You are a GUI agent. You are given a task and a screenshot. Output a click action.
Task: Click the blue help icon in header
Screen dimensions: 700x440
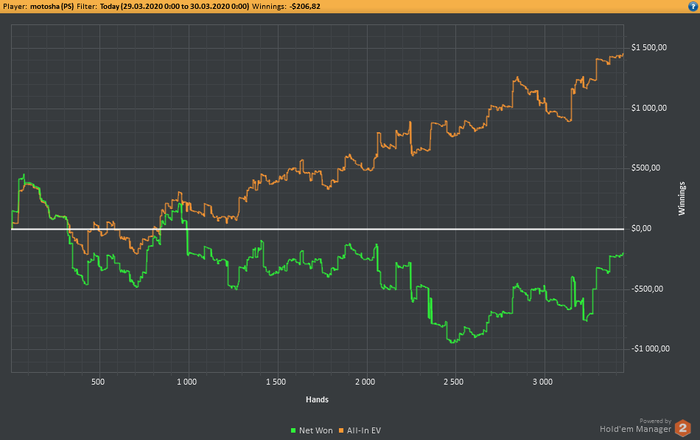(693, 6)
